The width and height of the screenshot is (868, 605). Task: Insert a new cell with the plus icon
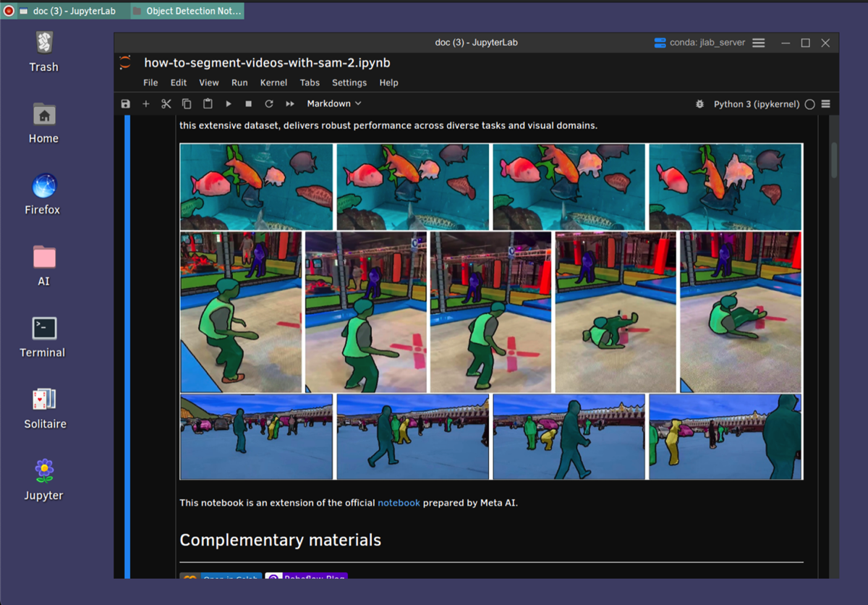pyautogui.click(x=145, y=104)
